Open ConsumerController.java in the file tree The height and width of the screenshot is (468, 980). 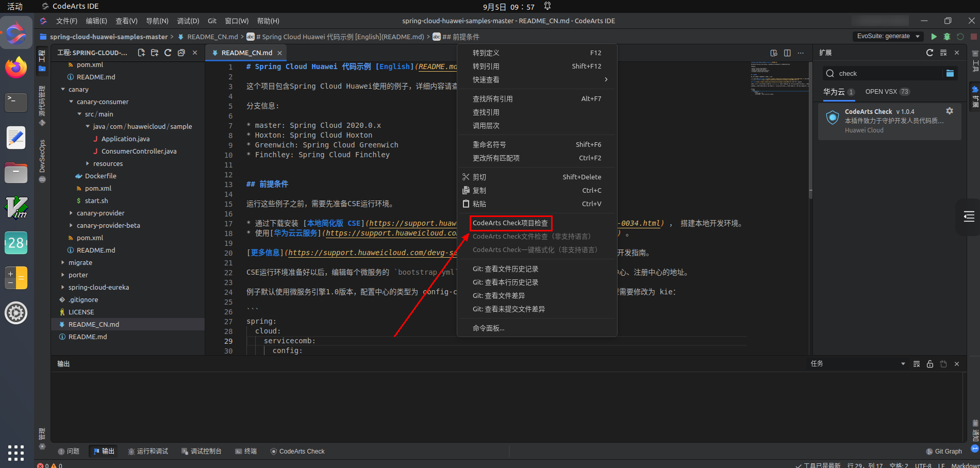coord(139,151)
